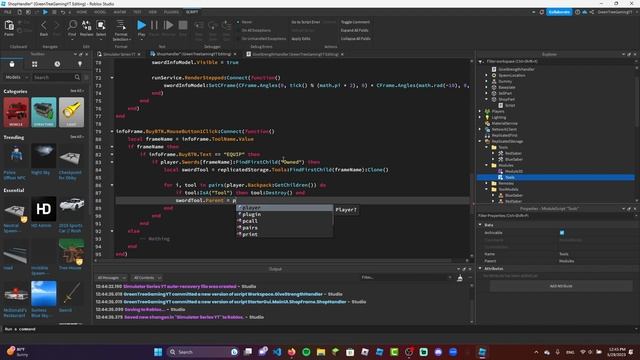Open the HOME ribbon tab
Viewport: 640px width, 360px height.
point(82,12)
